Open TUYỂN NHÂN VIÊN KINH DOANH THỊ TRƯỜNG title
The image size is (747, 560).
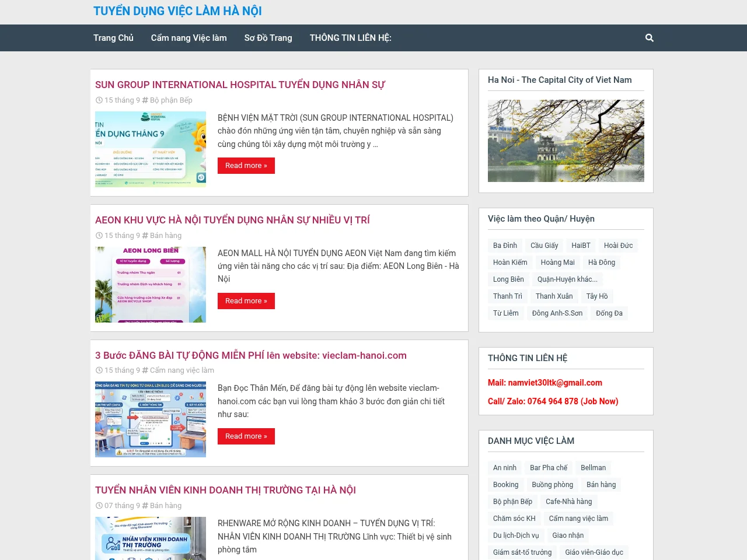pyautogui.click(x=225, y=490)
